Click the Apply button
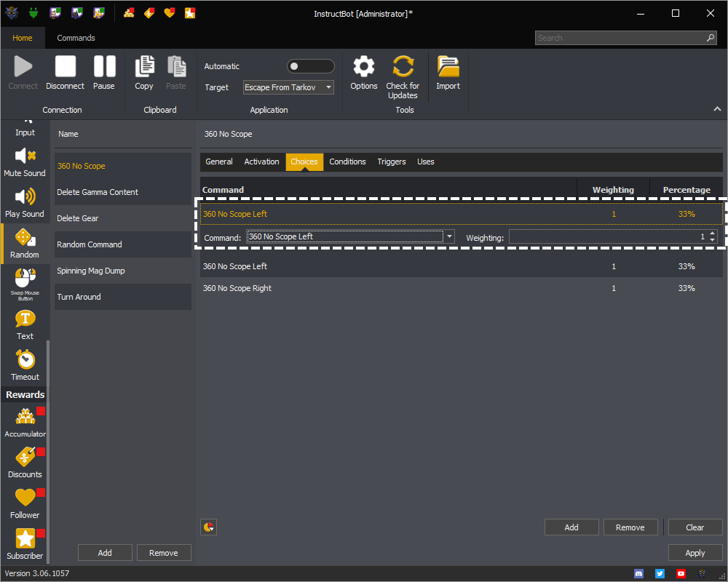This screenshot has height=582, width=728. click(695, 553)
